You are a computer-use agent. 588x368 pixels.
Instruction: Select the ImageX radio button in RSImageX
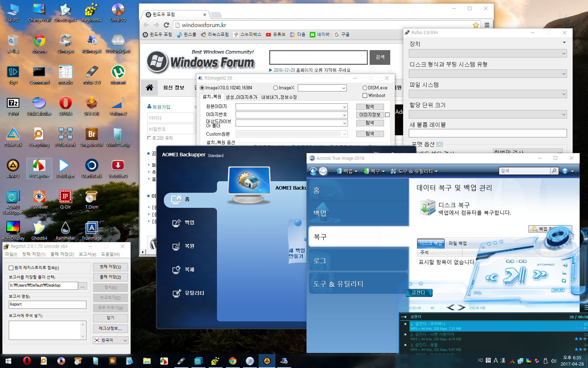[x=275, y=88]
